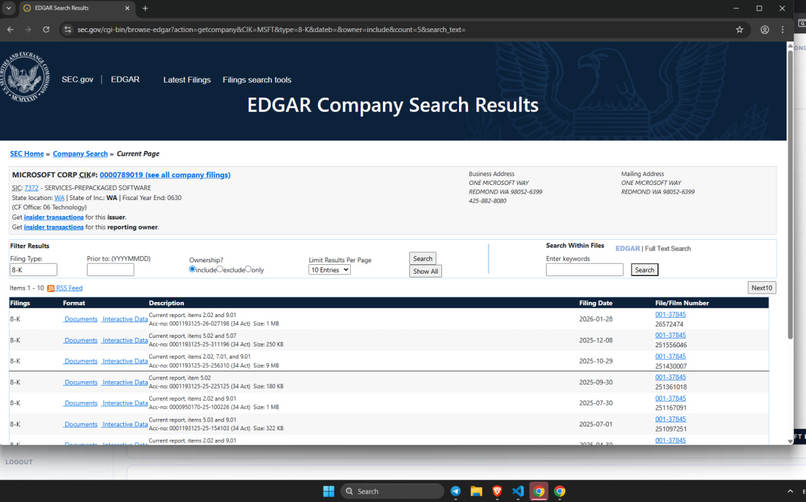Click the Chrome taskbar icon without highlight
This screenshot has width=806, height=502.
pos(560,491)
